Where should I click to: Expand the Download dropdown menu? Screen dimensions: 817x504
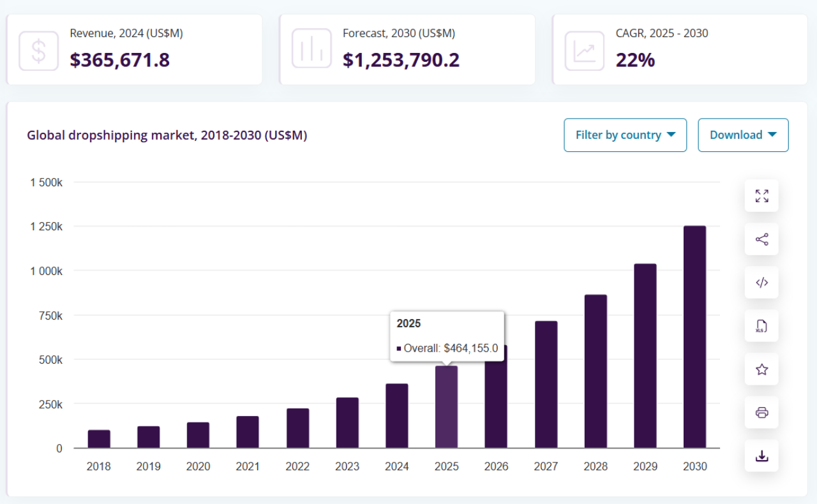pos(744,135)
